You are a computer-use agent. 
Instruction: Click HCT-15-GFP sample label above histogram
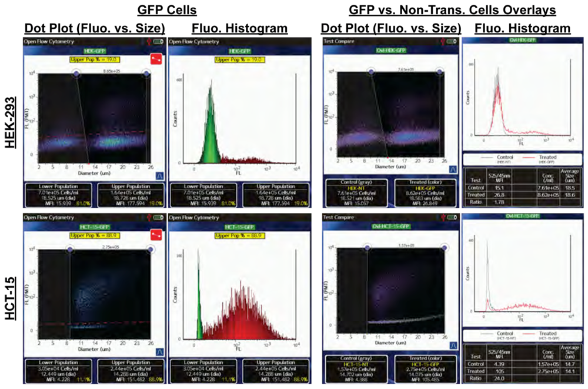[240, 227]
